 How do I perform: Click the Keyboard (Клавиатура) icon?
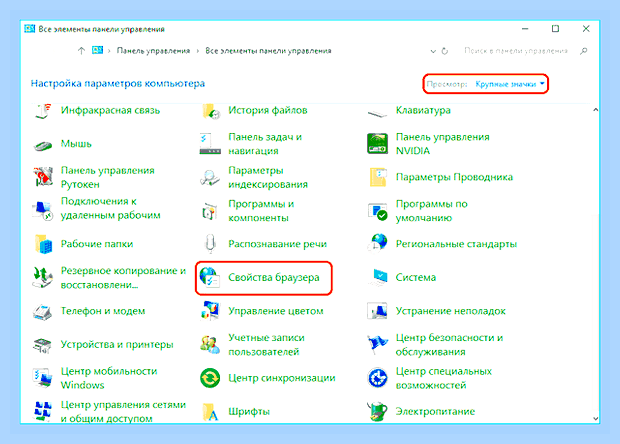coord(378,113)
